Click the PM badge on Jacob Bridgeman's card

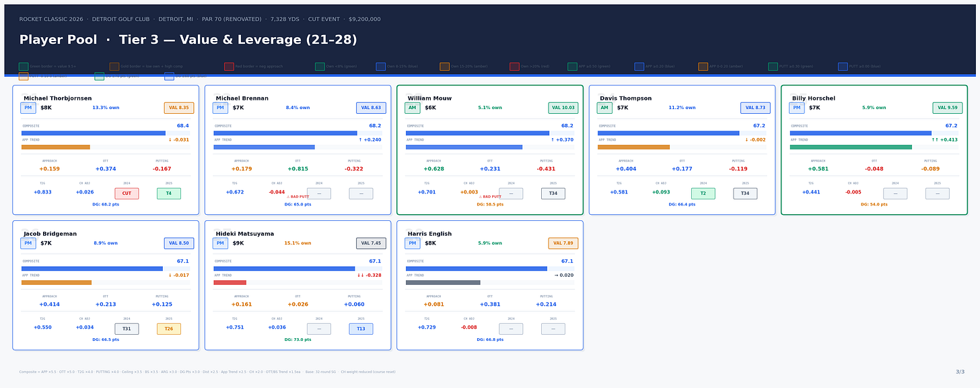[x=28, y=243]
